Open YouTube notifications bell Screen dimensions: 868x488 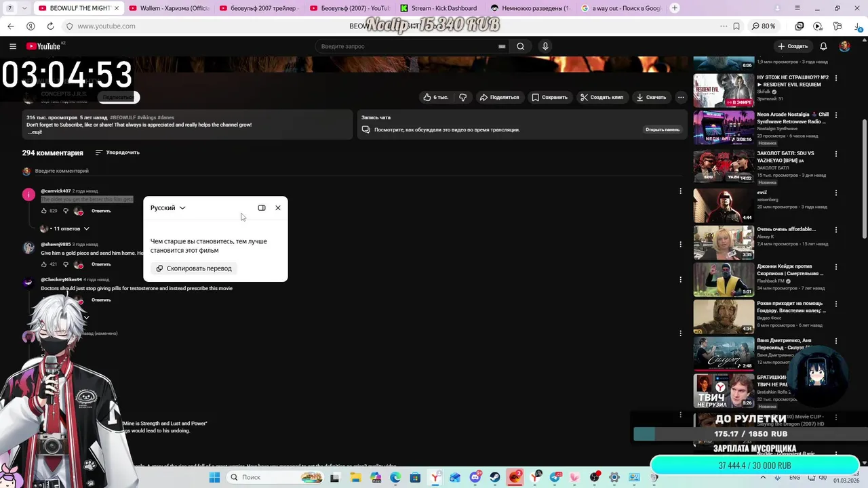pyautogui.click(x=823, y=46)
